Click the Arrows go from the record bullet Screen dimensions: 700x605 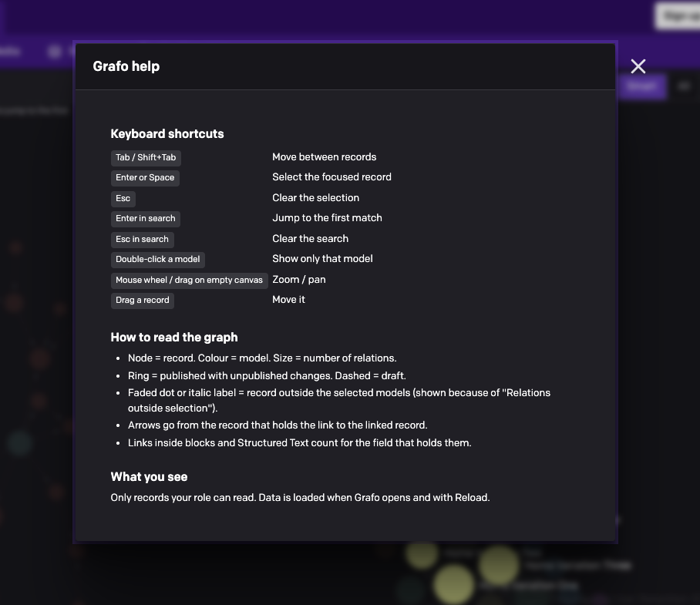coord(278,425)
